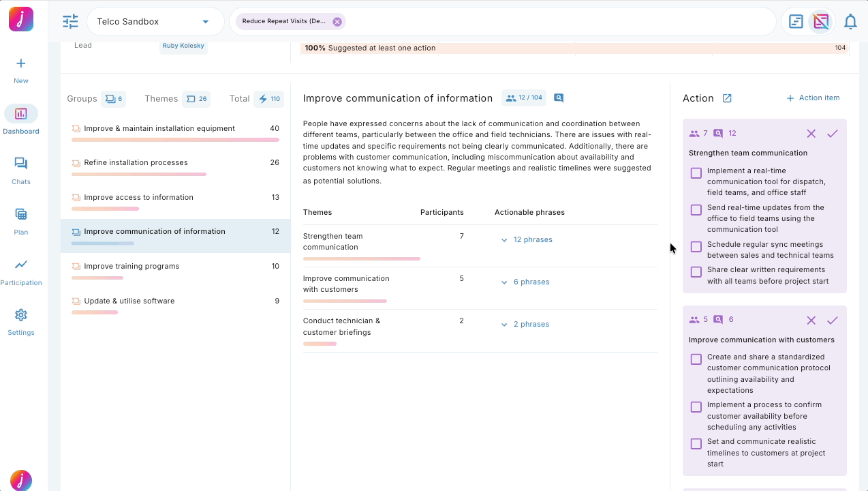Image resolution: width=868 pixels, height=491 pixels.
Task: Tick 'Implement a real-time communication tool' checkbox
Action: (696, 173)
